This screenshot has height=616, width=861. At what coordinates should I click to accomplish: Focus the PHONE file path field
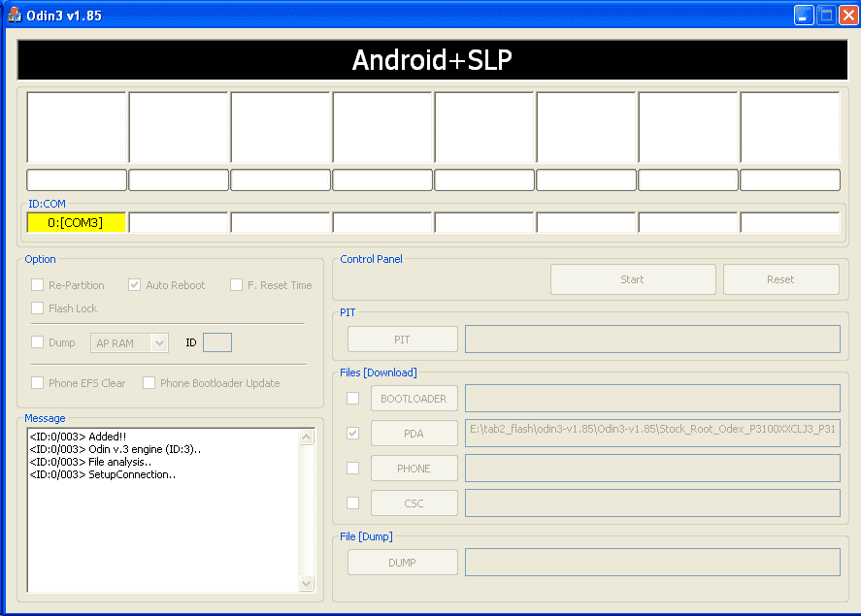652,468
